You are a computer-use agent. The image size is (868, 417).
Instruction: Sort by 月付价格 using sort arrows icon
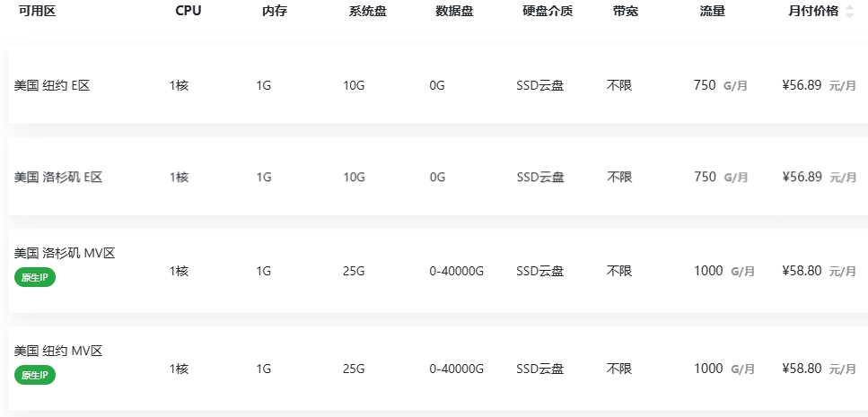[x=850, y=11]
